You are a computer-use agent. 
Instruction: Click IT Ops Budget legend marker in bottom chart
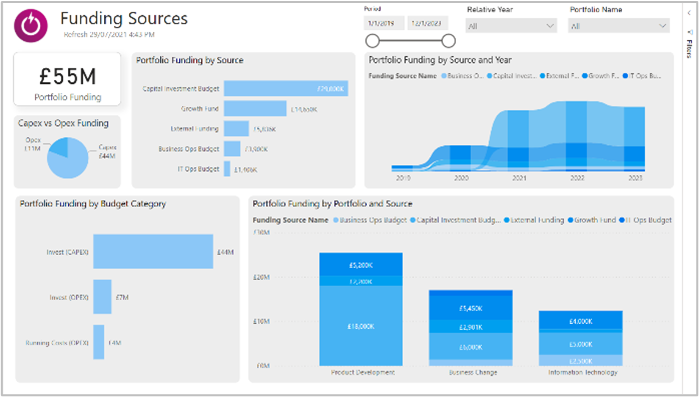621,220
